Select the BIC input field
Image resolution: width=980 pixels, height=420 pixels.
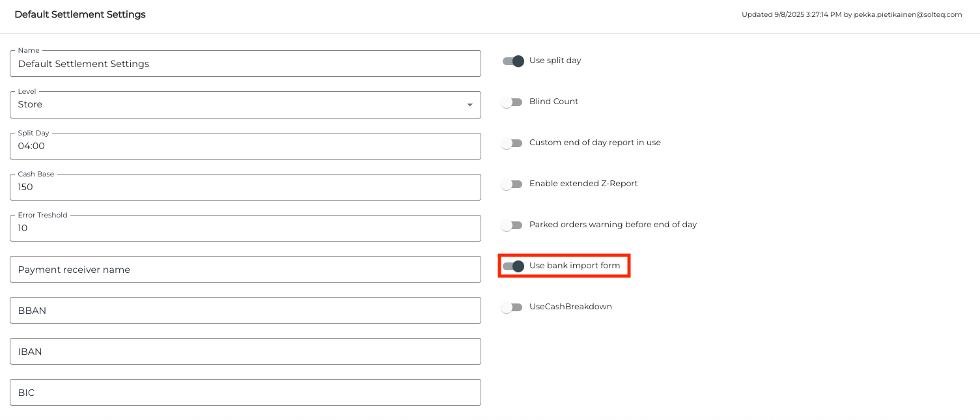coord(245,393)
